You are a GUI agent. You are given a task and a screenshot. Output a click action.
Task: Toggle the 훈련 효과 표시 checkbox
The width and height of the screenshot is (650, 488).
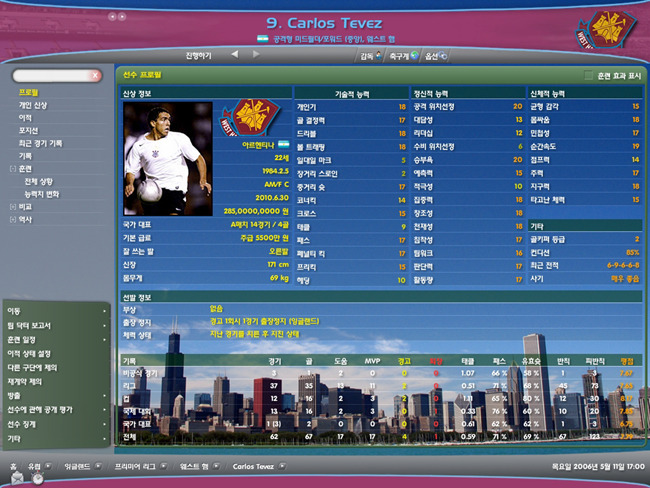(x=588, y=75)
